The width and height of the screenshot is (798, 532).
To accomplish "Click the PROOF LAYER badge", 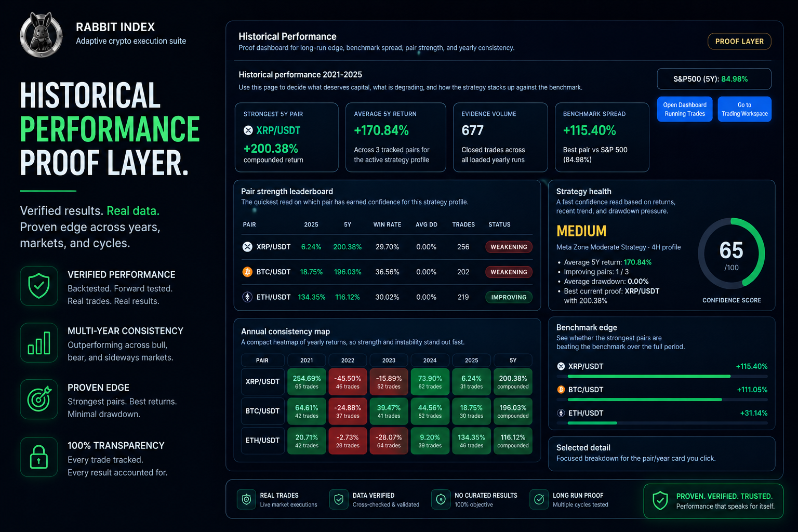I will [739, 42].
